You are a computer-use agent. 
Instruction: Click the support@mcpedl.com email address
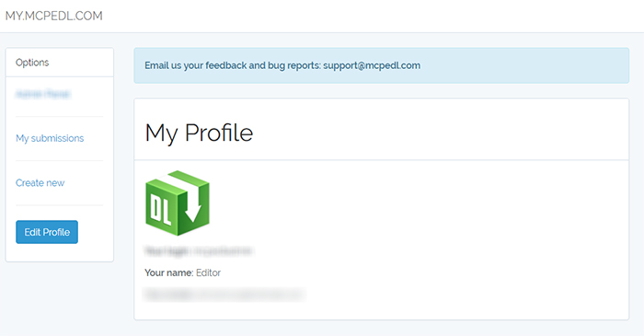click(372, 65)
